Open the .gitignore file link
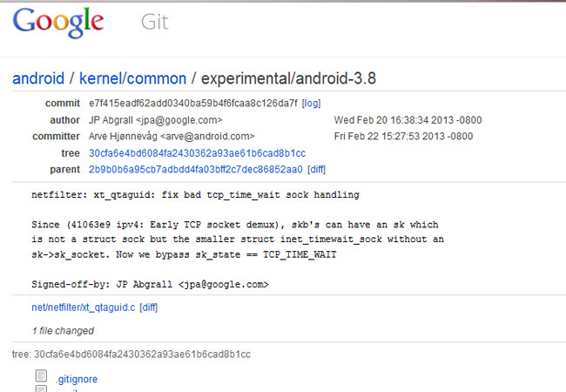This screenshot has width=566, height=392. [x=77, y=379]
